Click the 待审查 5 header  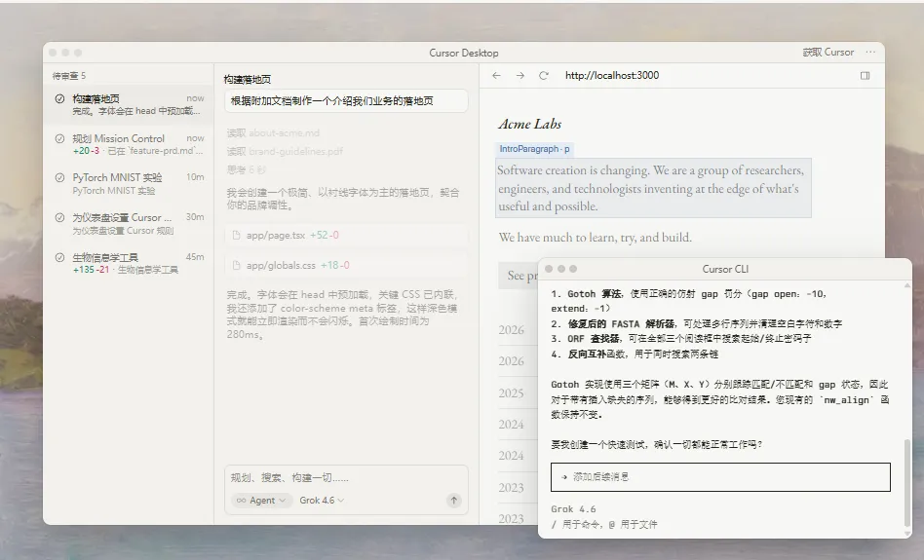tap(69, 75)
